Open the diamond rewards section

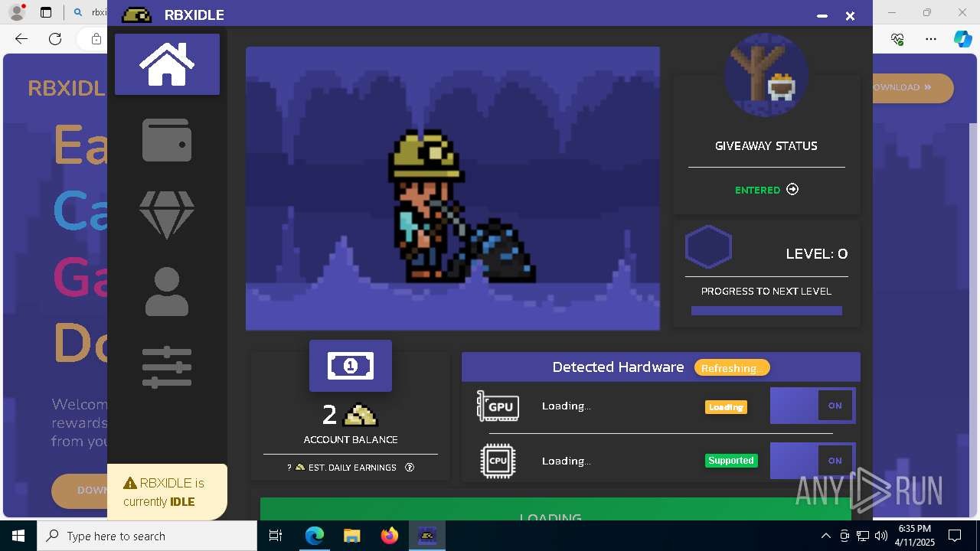(x=167, y=215)
